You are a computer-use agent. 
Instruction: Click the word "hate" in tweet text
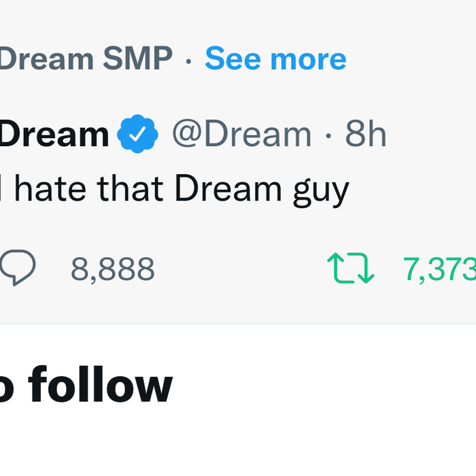[x=51, y=188]
